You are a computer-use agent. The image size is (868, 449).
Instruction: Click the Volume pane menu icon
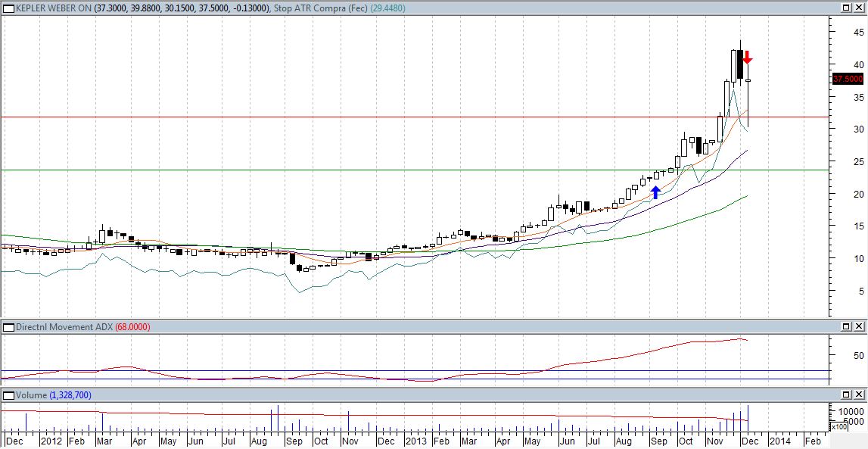pyautogui.click(x=9, y=395)
